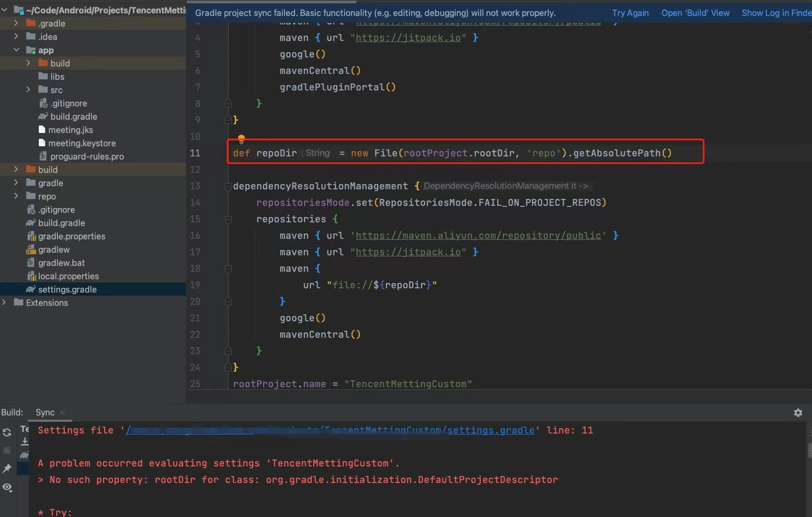Click the yellow lightbulb intention icon
The image size is (812, 517).
(241, 139)
